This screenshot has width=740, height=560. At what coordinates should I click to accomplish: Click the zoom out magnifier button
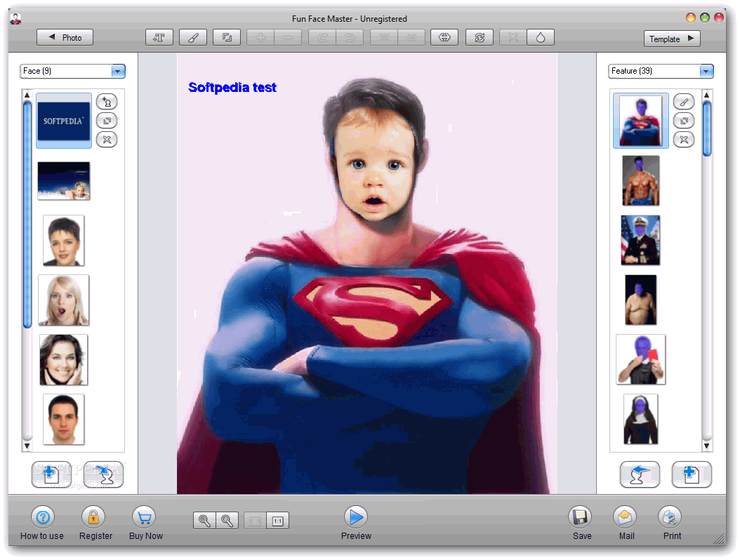point(227,521)
